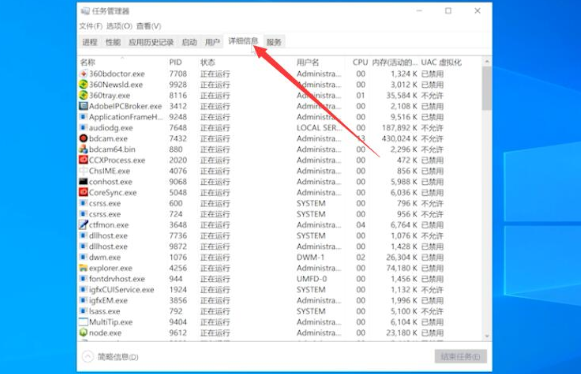Click CPU value 04 of ctfmon.exe
This screenshot has height=374, width=581.
pos(361,225)
